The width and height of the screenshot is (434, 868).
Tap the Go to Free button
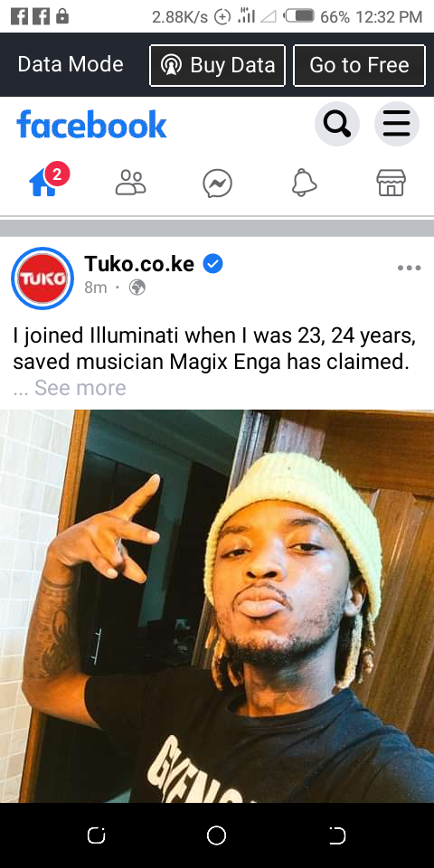(x=359, y=65)
